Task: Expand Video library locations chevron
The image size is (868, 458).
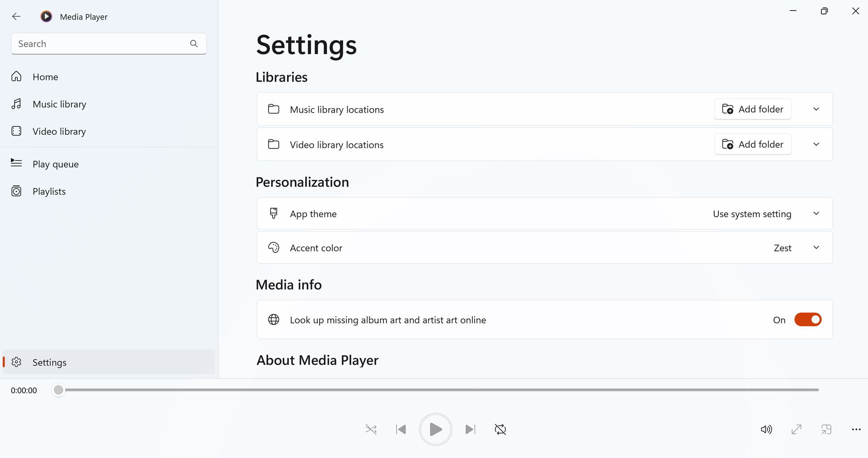Action: (x=816, y=144)
